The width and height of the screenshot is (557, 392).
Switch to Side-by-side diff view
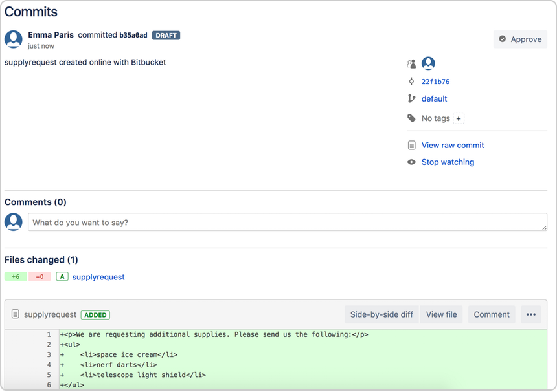[x=381, y=314]
